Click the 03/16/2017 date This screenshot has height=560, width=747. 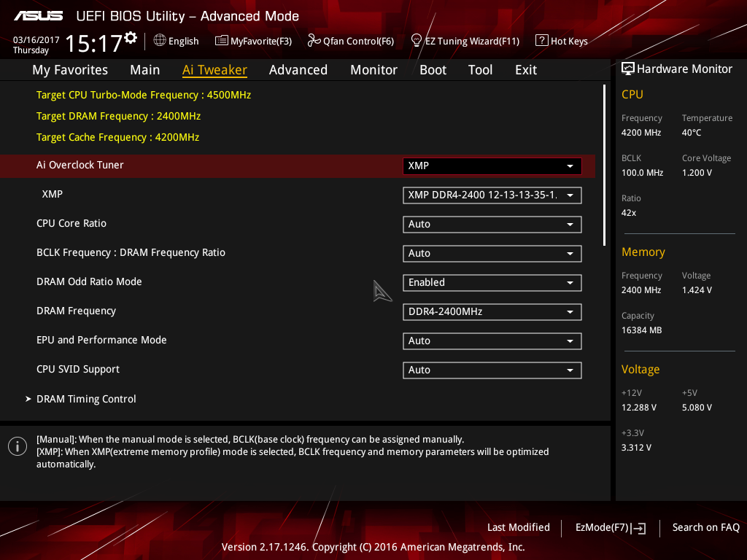36,40
